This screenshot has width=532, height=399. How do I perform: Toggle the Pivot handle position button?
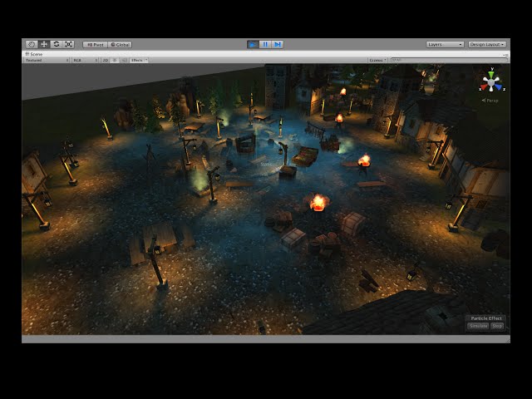point(95,45)
